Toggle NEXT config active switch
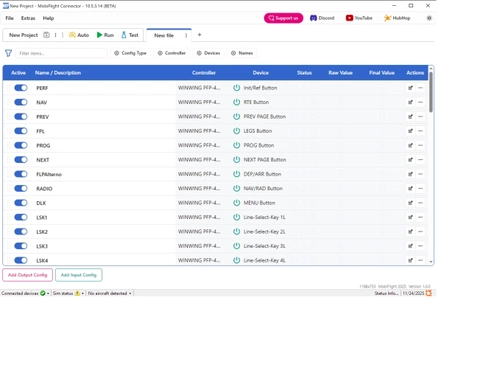The image size is (500, 376). (x=21, y=160)
